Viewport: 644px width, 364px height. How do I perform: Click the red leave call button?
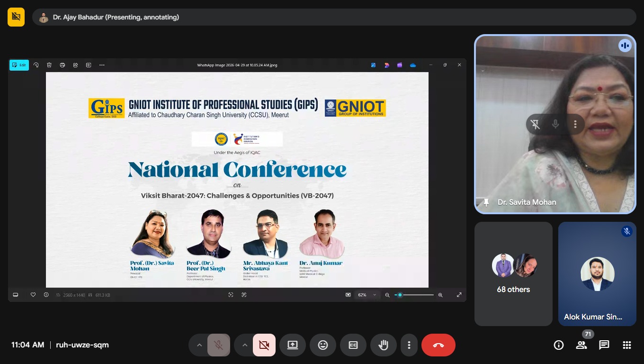438,345
